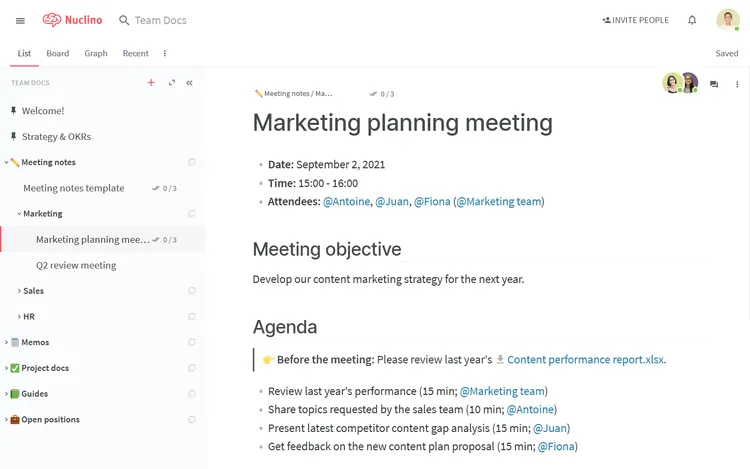The width and height of the screenshot is (750, 469).
Task: Click the collection icon on Open positions row
Action: click(192, 420)
